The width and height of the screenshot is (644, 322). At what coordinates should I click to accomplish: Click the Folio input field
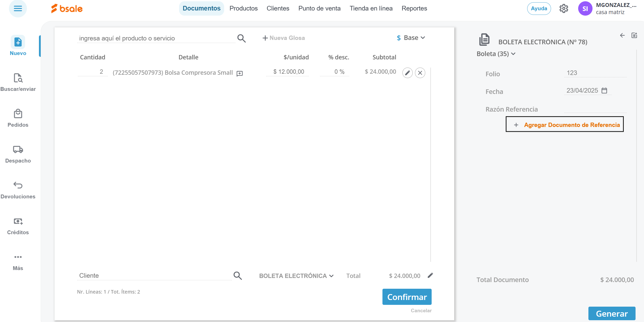pos(595,73)
